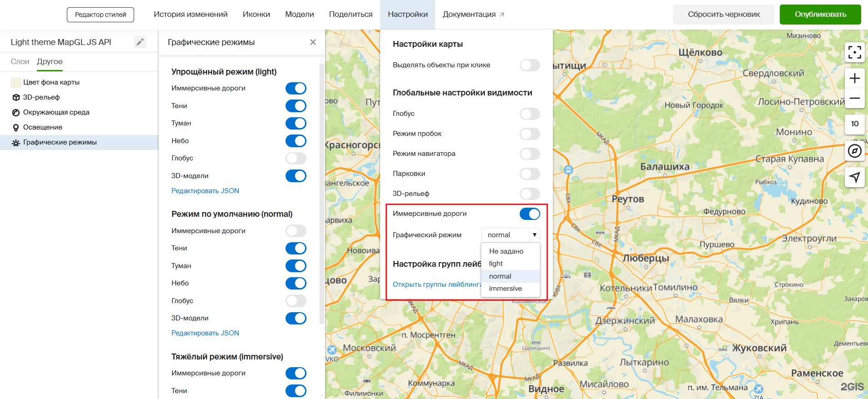The image size is (868, 399).
Task: Select the light option in dropdown
Action: point(496,264)
